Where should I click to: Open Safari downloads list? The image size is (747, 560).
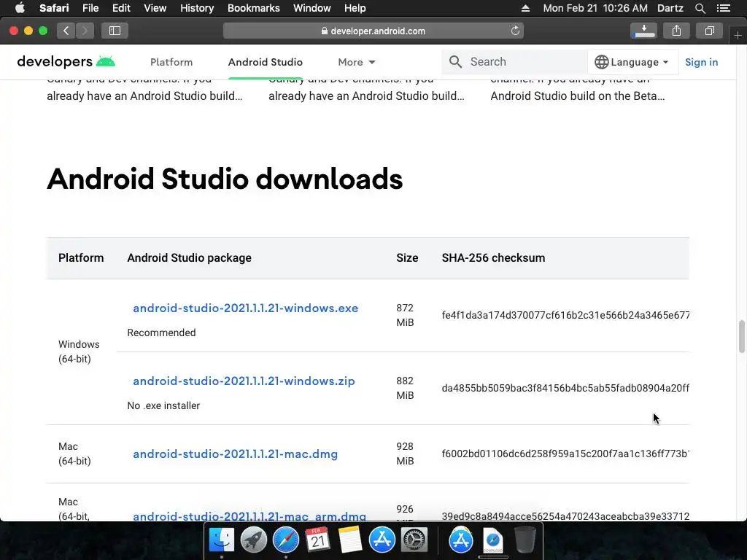(x=643, y=31)
